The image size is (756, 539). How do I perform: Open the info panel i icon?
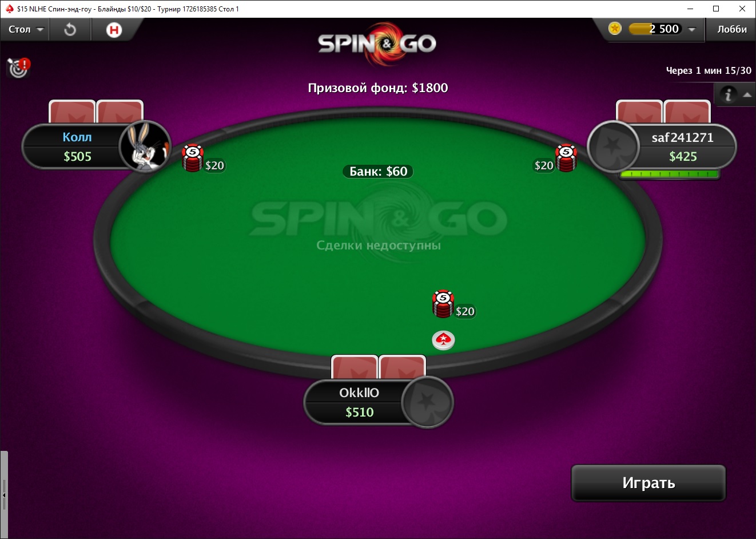click(x=728, y=94)
